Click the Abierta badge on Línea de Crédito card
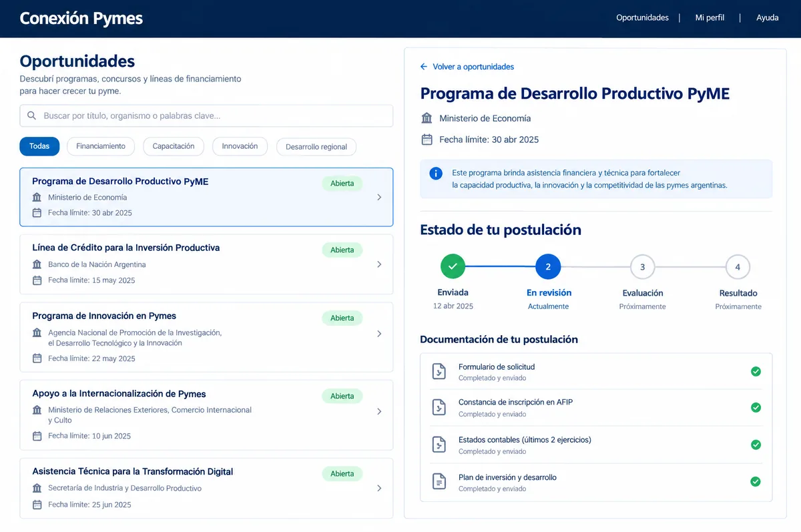The width and height of the screenshot is (801, 532). click(x=342, y=250)
